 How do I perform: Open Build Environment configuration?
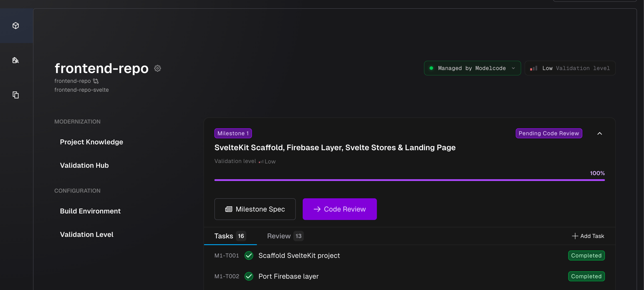point(90,211)
